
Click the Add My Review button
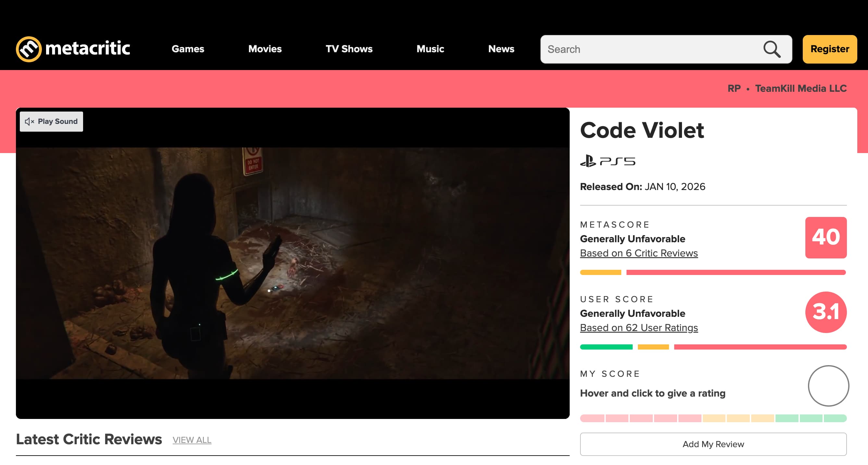click(x=713, y=444)
